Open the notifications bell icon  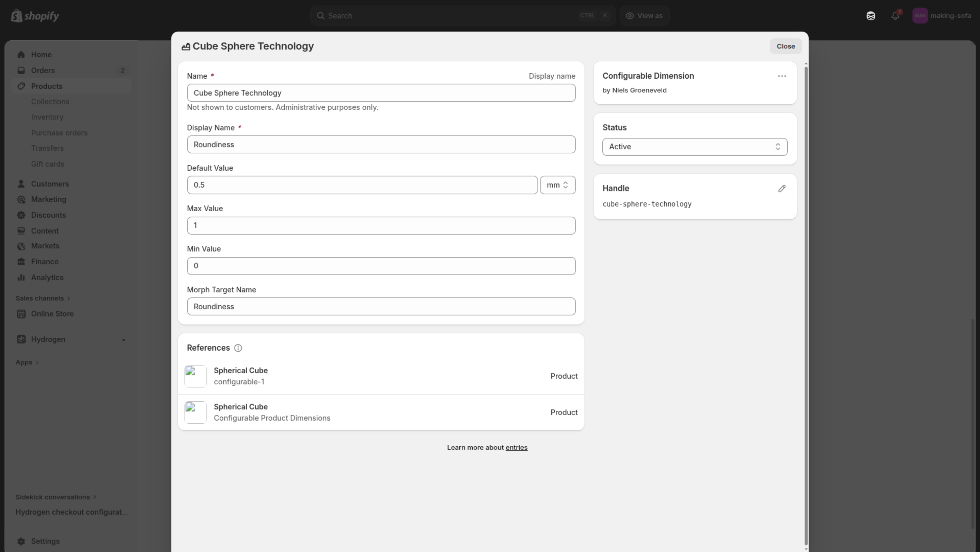[x=895, y=16]
